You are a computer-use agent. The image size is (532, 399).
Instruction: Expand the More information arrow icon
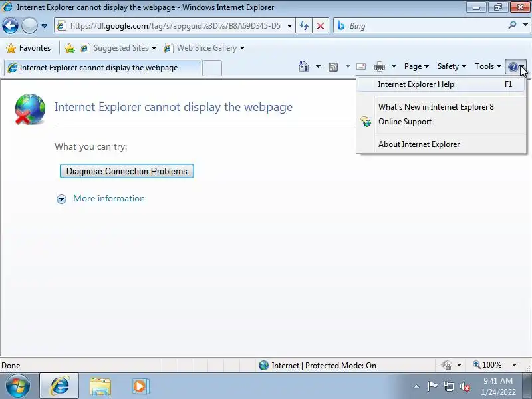[x=61, y=199]
